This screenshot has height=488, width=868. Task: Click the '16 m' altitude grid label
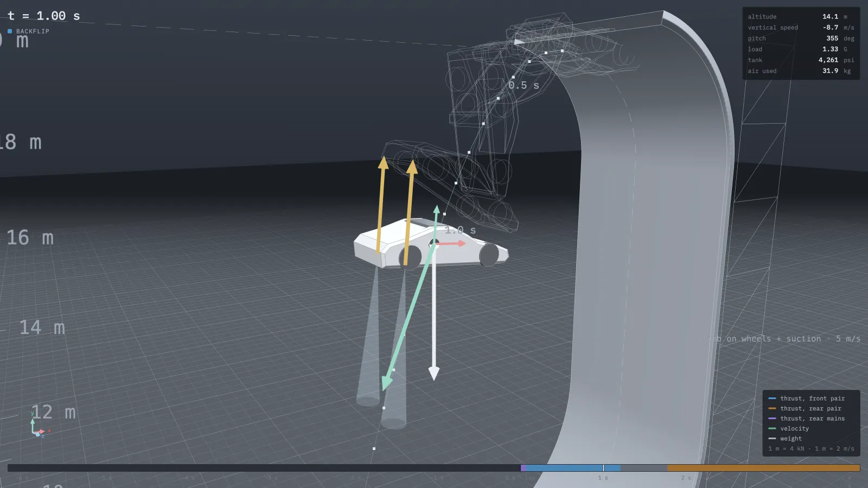[30, 237]
